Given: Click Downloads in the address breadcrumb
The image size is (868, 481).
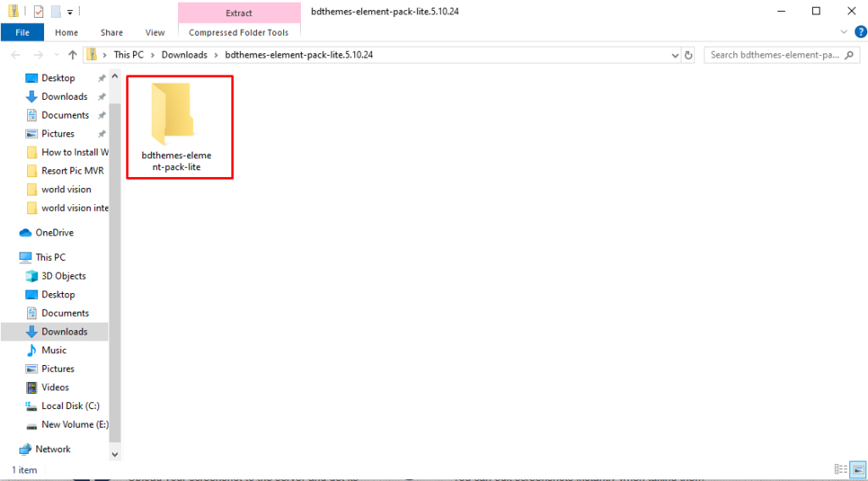Looking at the screenshot, I should 184,55.
